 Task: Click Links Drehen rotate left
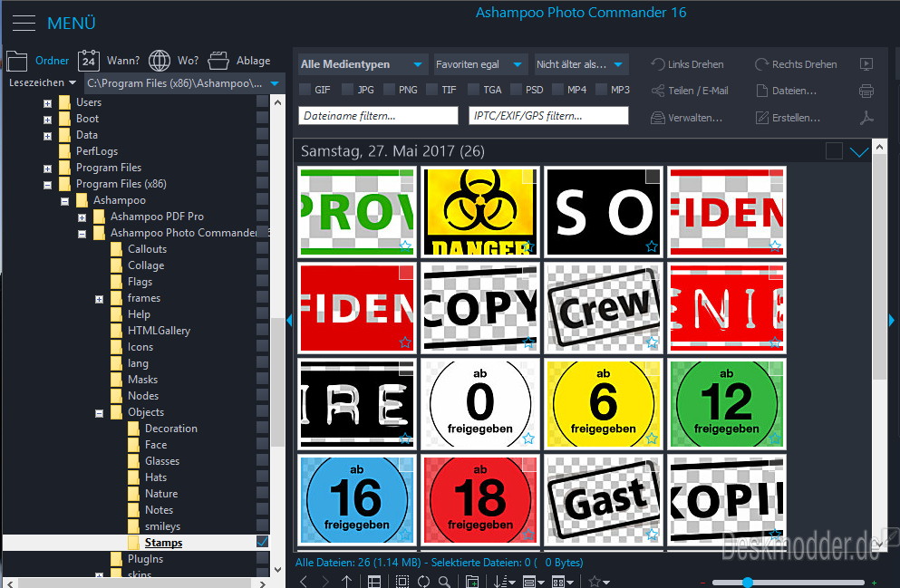click(687, 64)
